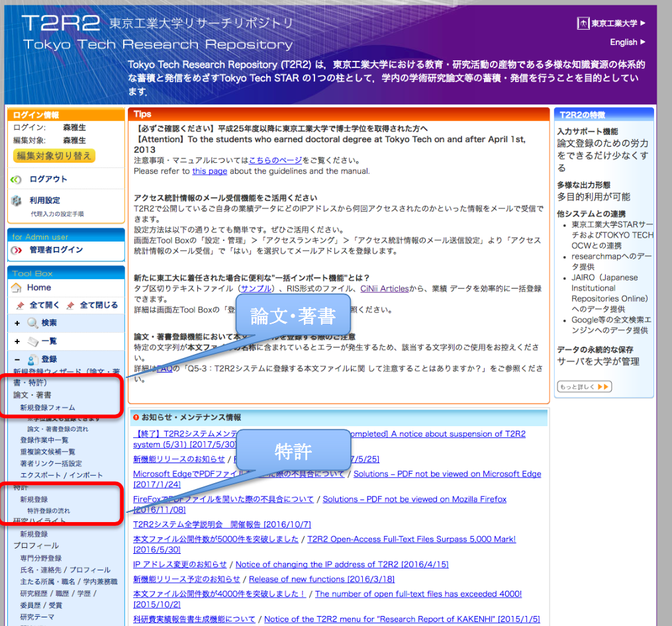Open 論文・著書登録の流れ in sidebar

(x=58, y=429)
